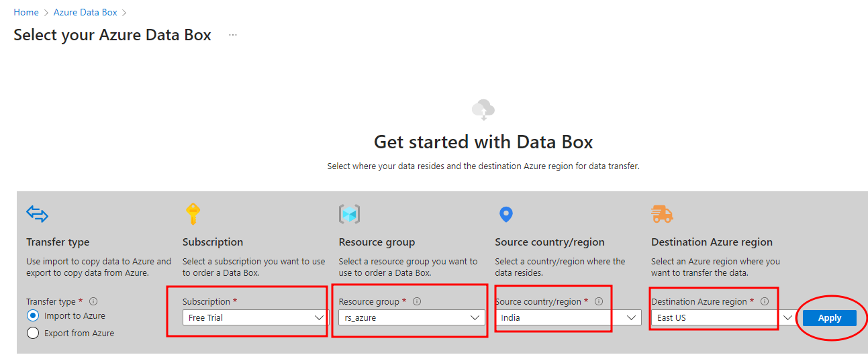Open the Subscription dropdown showing Free Trial
The width and height of the screenshot is (868, 359).
(x=255, y=317)
